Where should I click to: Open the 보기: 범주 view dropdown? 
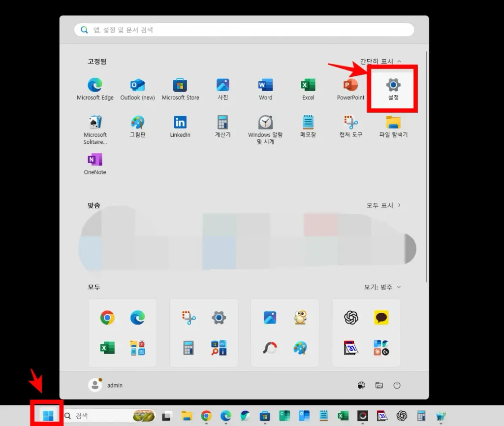382,287
